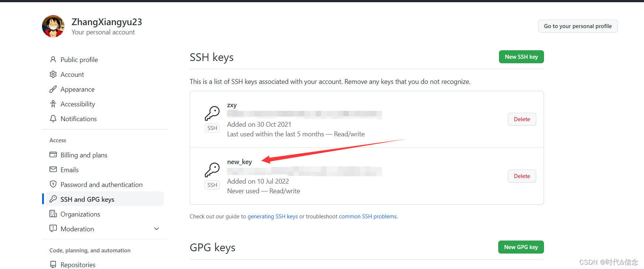Click the Password and authentication shield icon
The image size is (644, 269).
coord(53,184)
